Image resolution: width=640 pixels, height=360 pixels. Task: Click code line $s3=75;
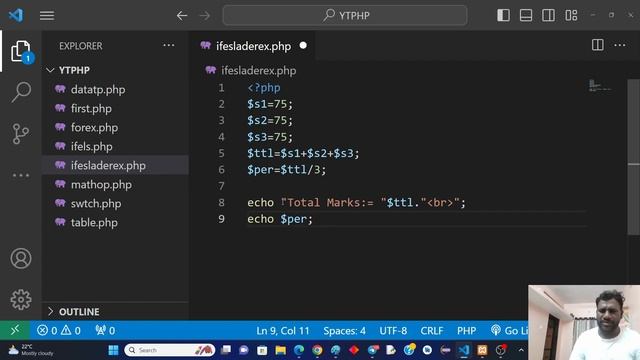(270, 137)
